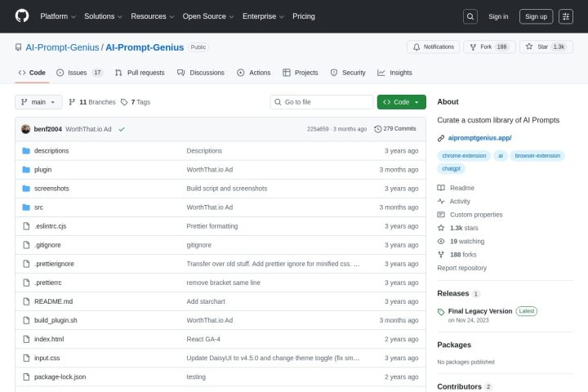Image resolution: width=588 pixels, height=392 pixels.
Task: Click the Sign up button
Action: (x=536, y=16)
